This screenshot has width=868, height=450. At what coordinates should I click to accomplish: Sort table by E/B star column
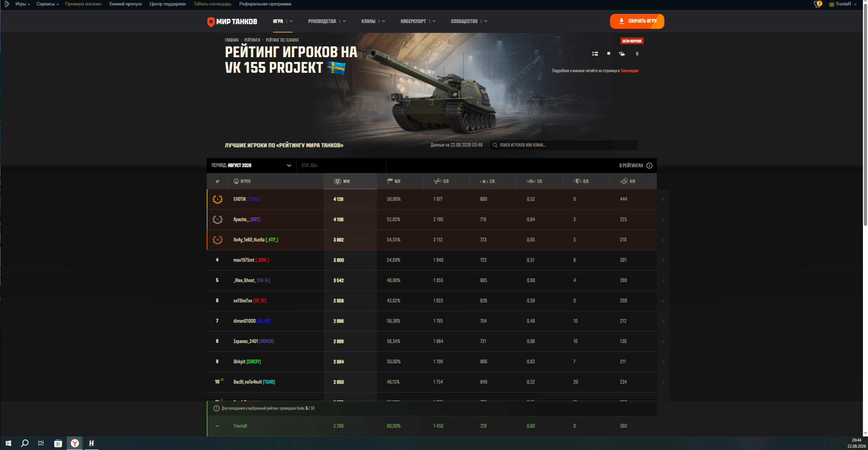(493, 181)
